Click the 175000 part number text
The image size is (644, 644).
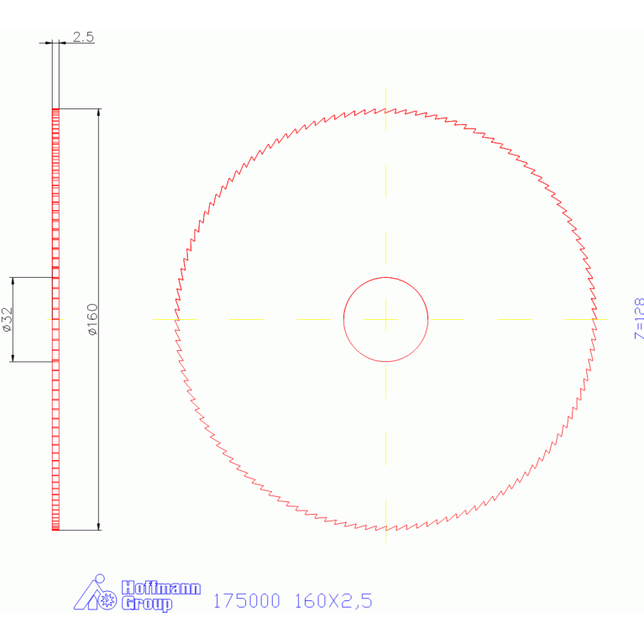[246, 601]
